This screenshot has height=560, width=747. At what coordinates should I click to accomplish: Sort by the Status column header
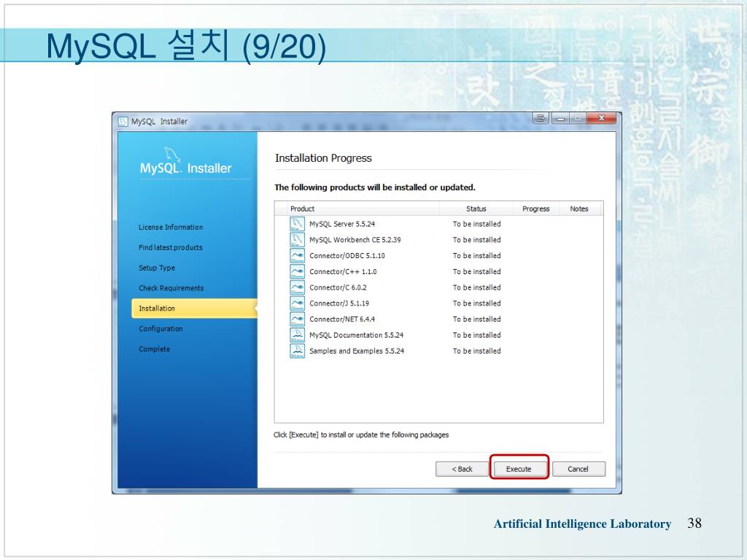pyautogui.click(x=476, y=209)
